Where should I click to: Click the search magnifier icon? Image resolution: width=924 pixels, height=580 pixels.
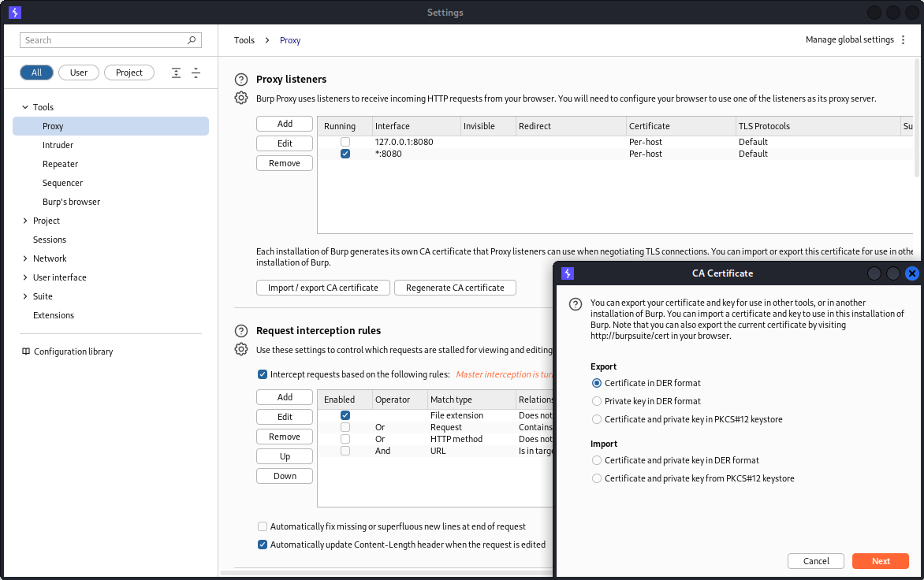pos(192,40)
